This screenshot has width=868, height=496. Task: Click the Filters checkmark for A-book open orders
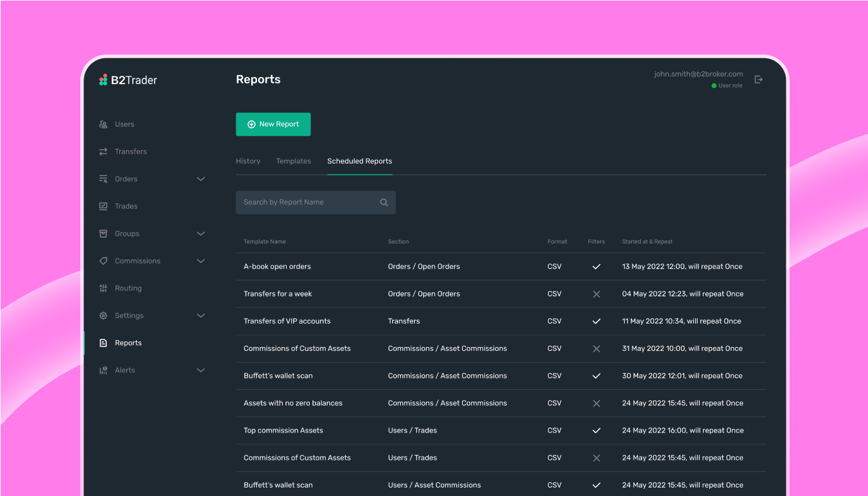tap(596, 267)
